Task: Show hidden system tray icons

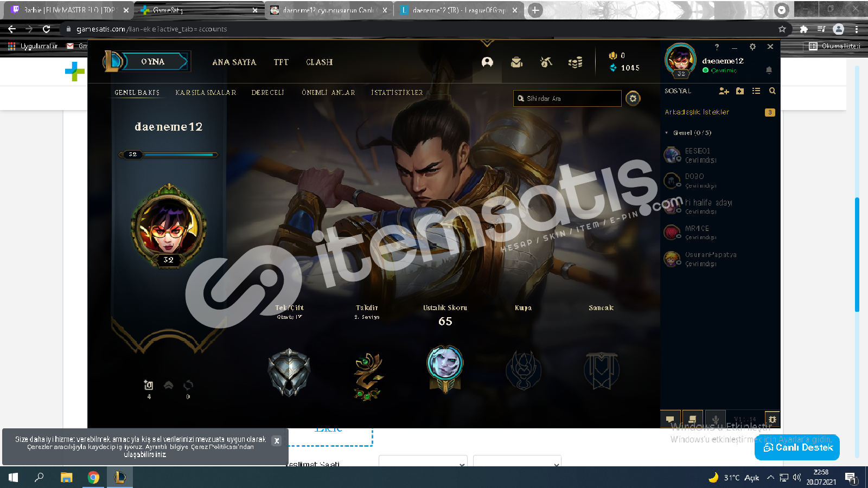Action: (x=770, y=478)
